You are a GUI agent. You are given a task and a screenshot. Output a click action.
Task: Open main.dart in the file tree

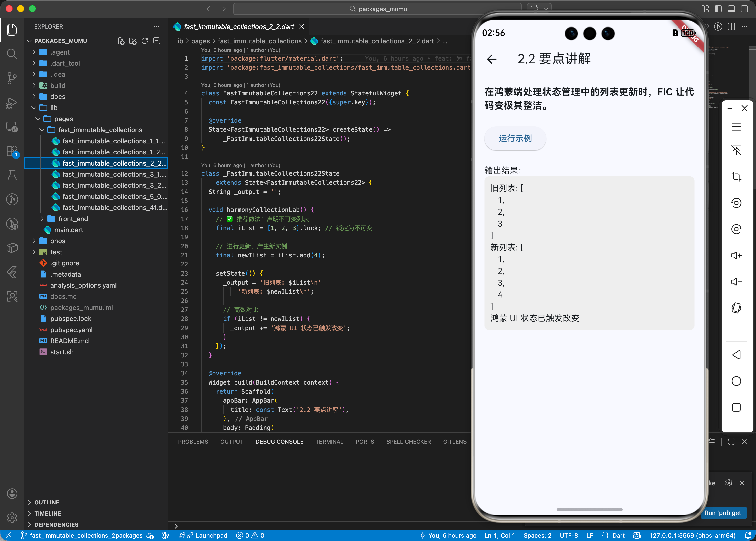point(69,230)
